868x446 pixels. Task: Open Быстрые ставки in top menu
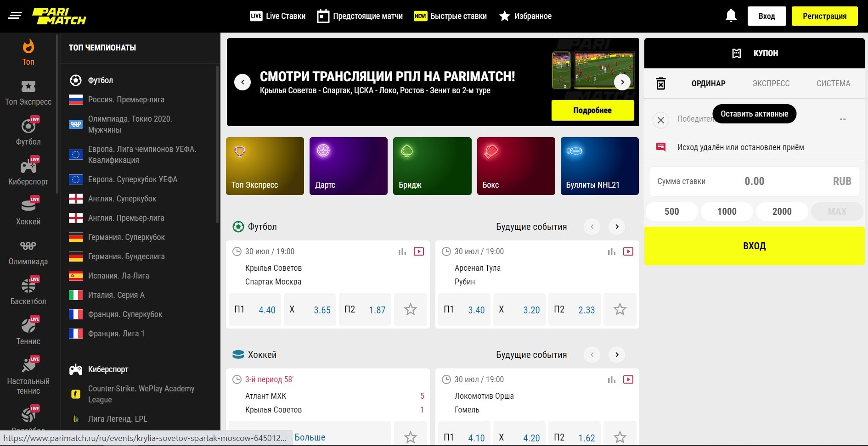451,16
